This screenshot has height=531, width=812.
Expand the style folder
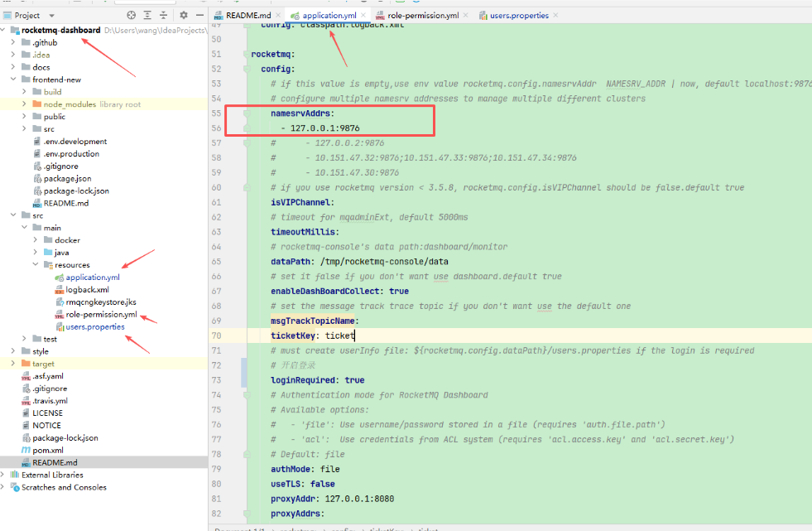[x=13, y=351]
